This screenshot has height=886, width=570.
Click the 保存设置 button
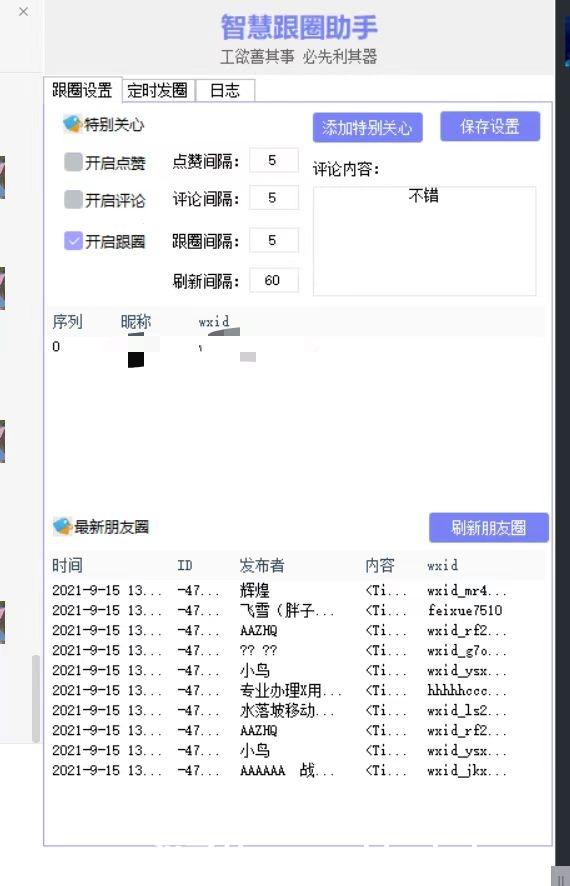[490, 127]
